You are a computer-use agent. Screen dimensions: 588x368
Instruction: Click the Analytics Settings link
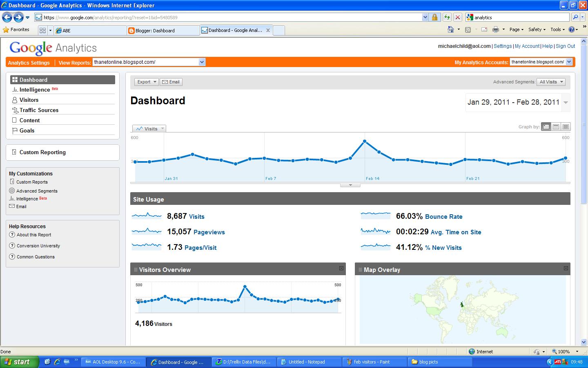pos(29,63)
